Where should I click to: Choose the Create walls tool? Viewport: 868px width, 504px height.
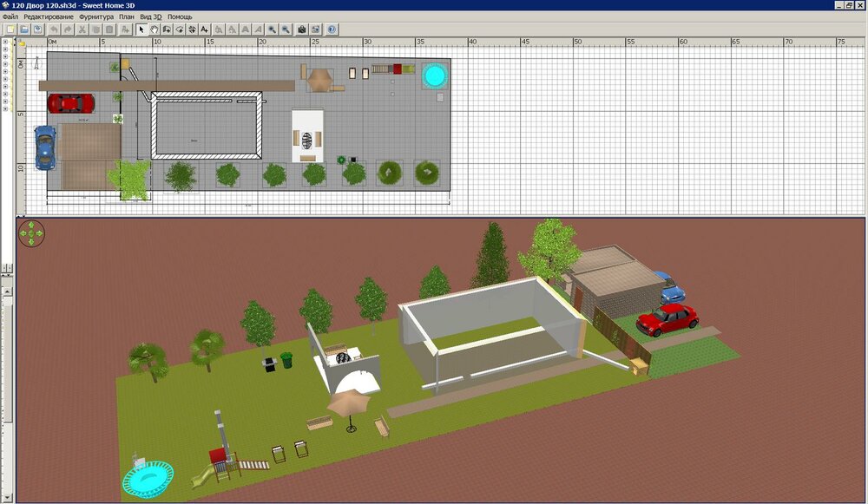click(x=167, y=29)
